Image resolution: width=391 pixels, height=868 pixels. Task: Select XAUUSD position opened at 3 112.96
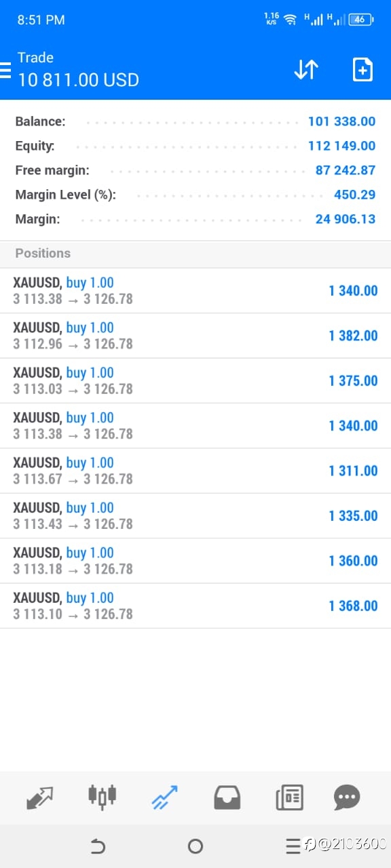(195, 336)
